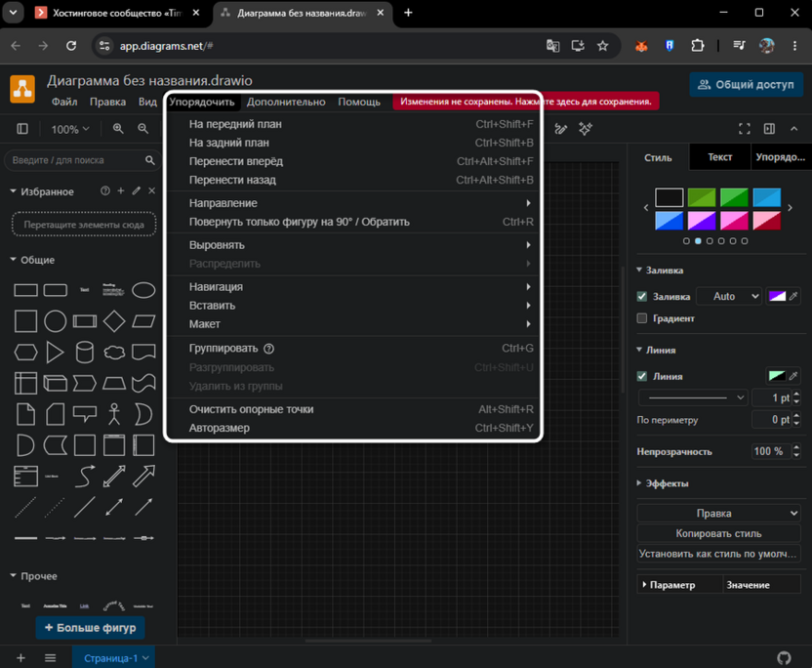Select the actor stick figure shape

point(114,415)
